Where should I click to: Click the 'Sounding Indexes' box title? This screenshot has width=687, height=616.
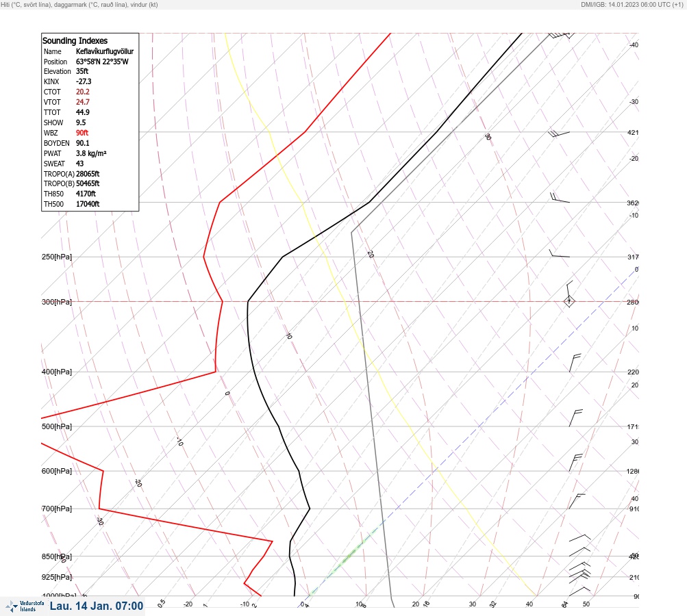click(x=75, y=40)
